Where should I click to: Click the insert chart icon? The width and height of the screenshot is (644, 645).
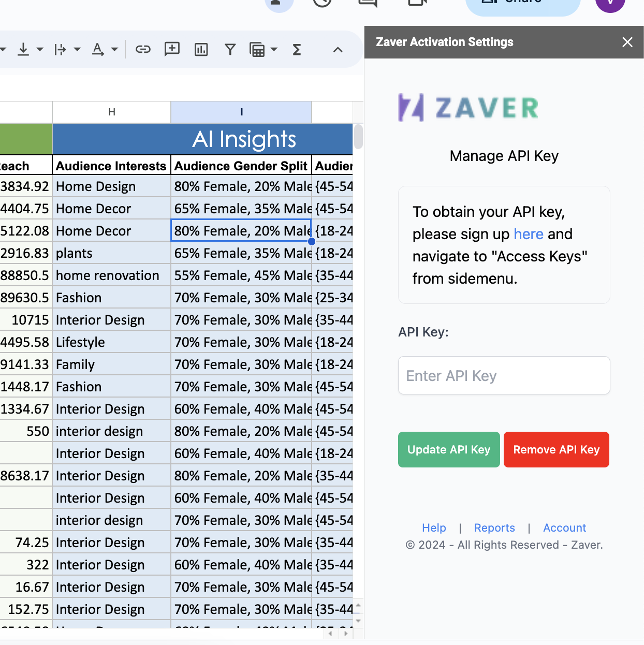pos(201,50)
